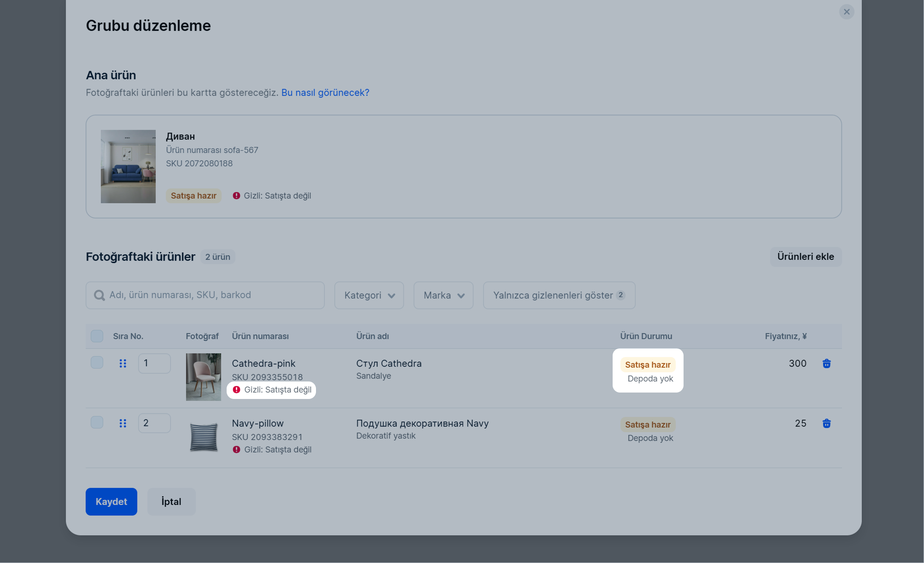Click the Ürünleri ekle button

coord(806,257)
